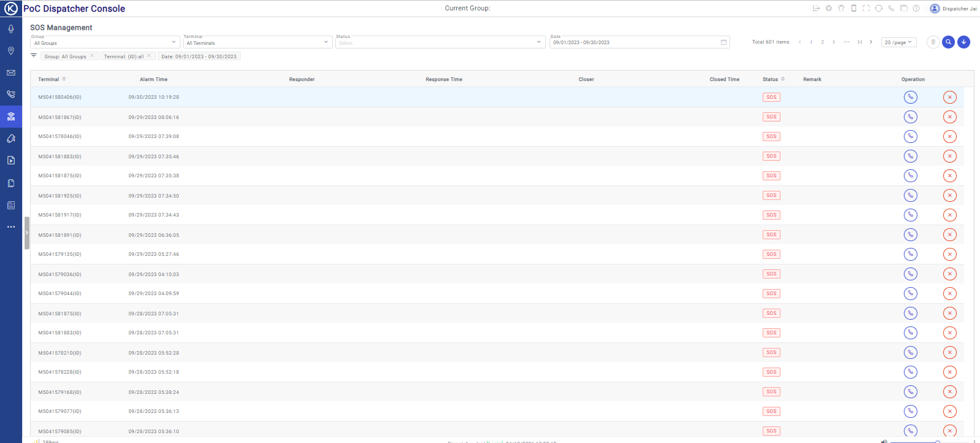Click the Date: 09/01/2023 - 09/30/2023 filter tag
This screenshot has width=980, height=443.
coord(199,56)
